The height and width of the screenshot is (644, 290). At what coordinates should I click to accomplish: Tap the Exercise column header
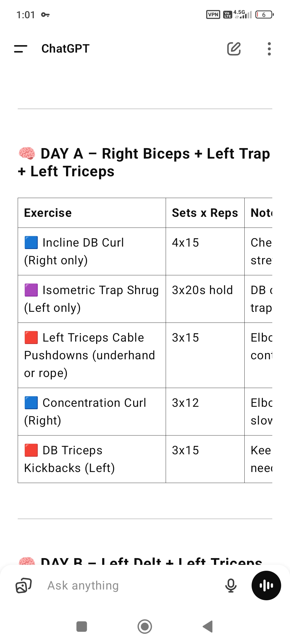point(92,213)
